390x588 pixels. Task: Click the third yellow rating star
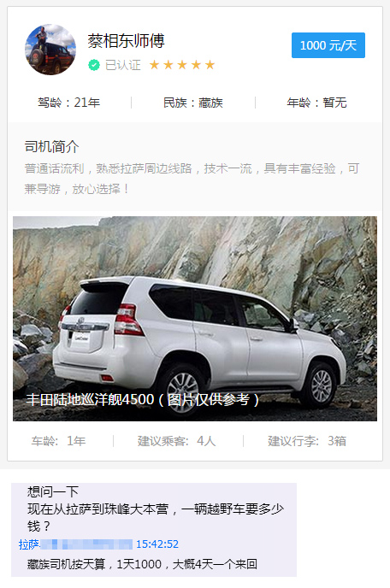(x=182, y=65)
